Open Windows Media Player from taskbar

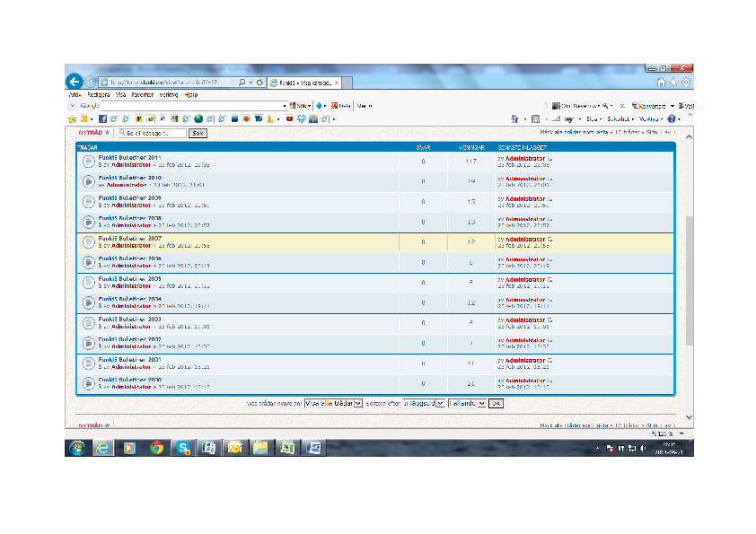pos(129,448)
